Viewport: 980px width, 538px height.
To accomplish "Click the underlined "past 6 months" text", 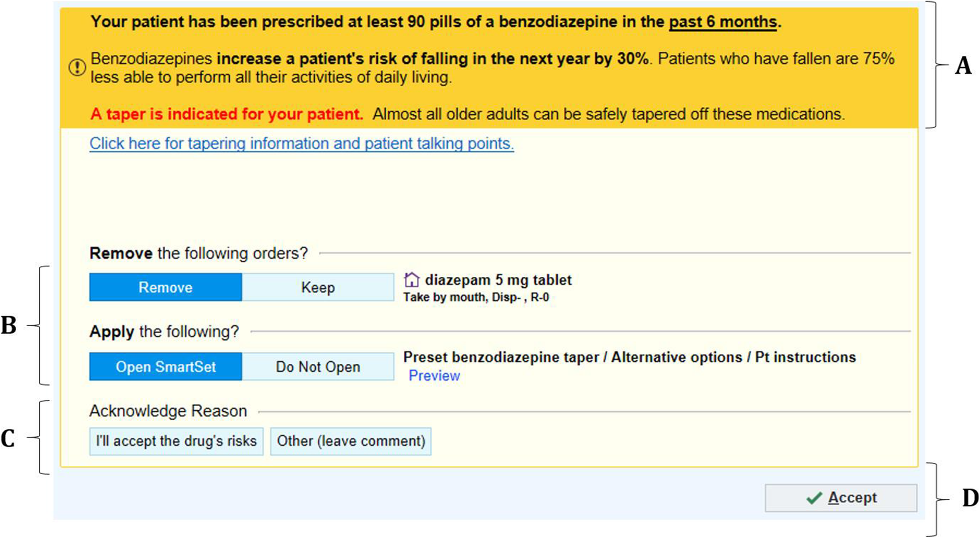I will pos(722,22).
